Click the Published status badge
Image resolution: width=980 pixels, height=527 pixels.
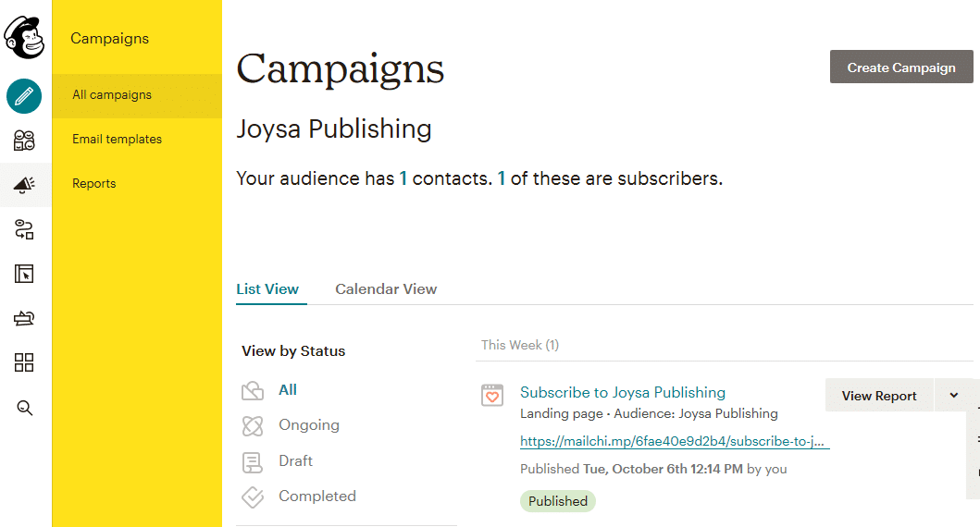click(x=557, y=501)
